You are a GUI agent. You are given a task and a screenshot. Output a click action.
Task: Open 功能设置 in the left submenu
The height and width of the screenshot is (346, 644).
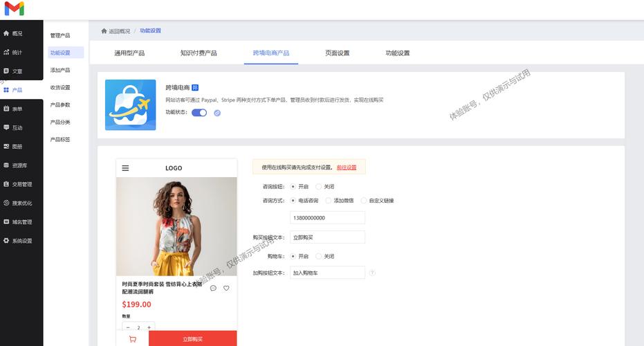(66, 53)
